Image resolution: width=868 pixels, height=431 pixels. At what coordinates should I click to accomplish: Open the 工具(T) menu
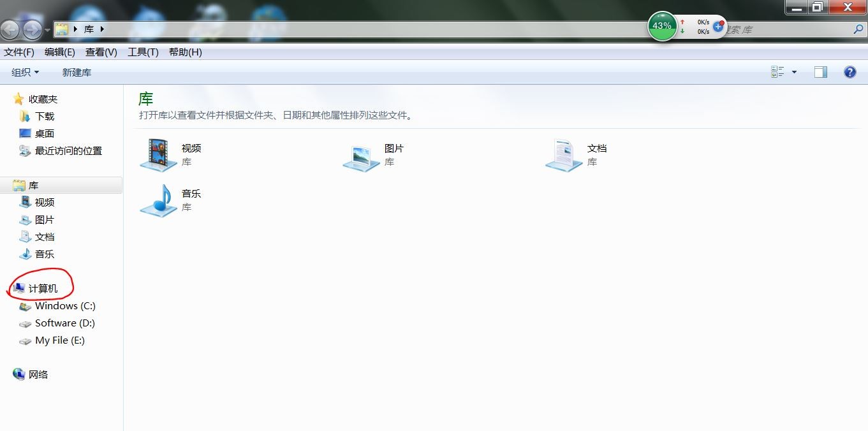tap(143, 52)
